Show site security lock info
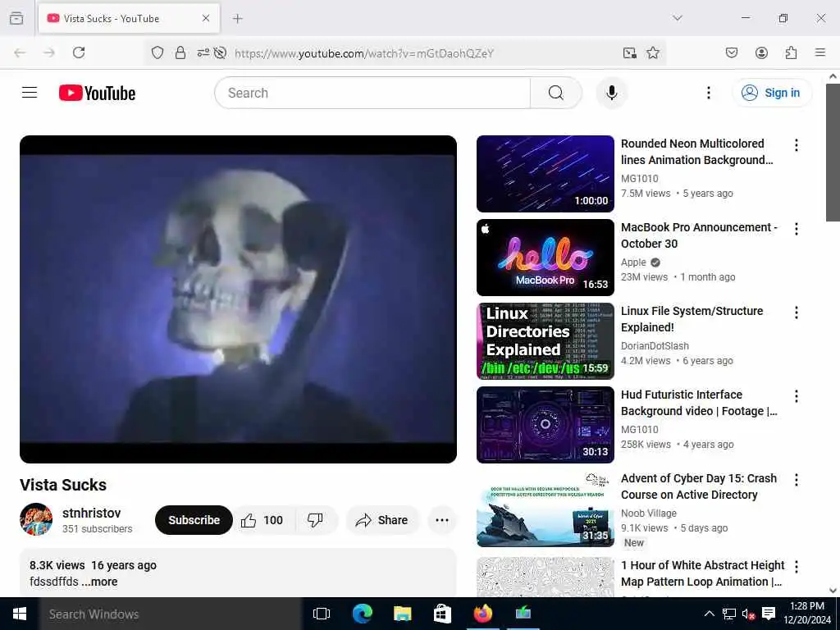The height and width of the screenshot is (630, 840). pyautogui.click(x=180, y=52)
